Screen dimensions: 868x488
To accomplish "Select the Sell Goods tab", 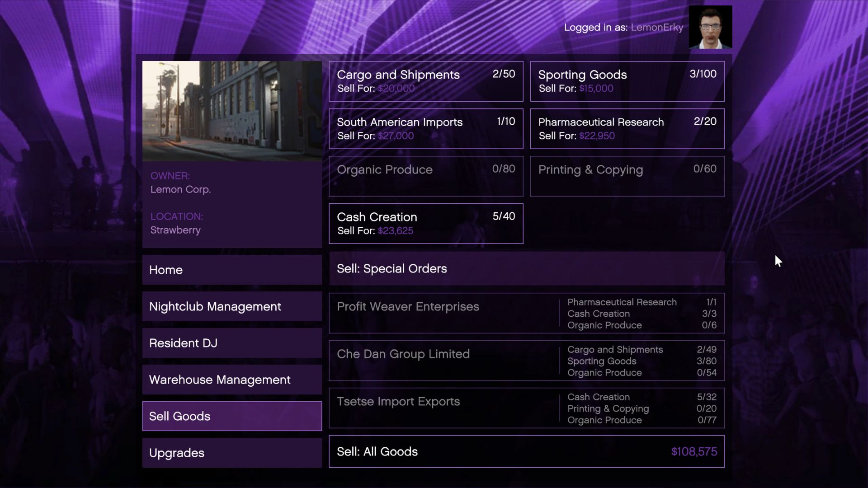I will point(232,416).
